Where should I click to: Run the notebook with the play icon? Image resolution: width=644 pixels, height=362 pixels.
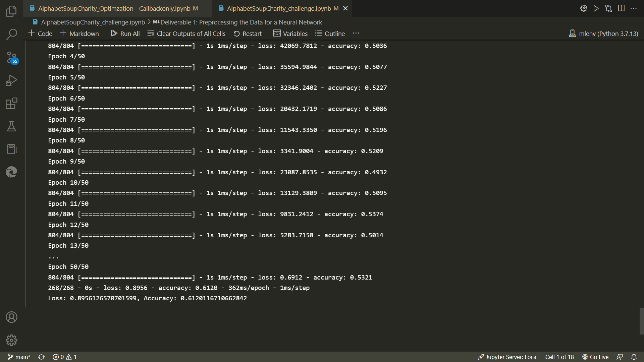click(596, 8)
